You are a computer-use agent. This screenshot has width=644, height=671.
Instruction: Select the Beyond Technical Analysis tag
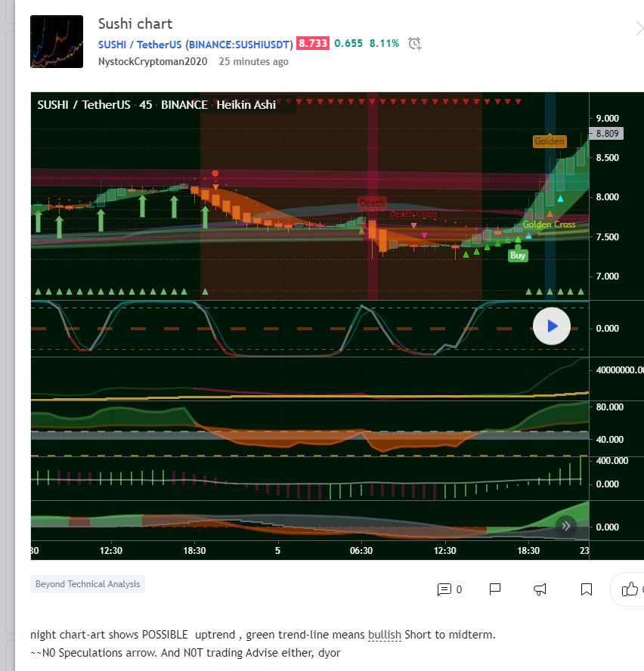coord(88,584)
